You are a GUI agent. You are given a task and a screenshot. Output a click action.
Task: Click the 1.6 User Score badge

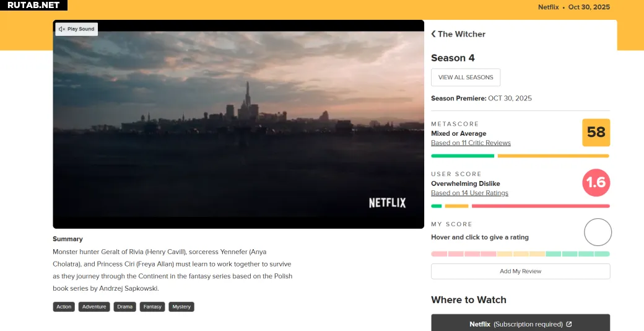click(596, 182)
